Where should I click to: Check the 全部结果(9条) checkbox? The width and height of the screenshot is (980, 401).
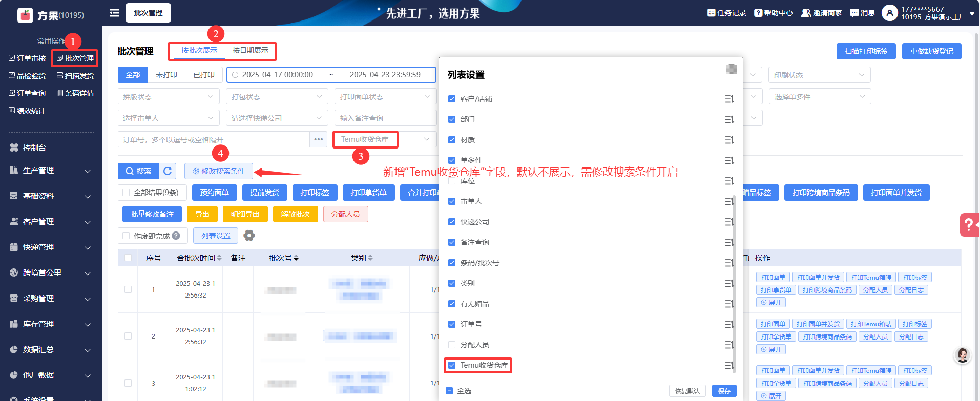126,193
